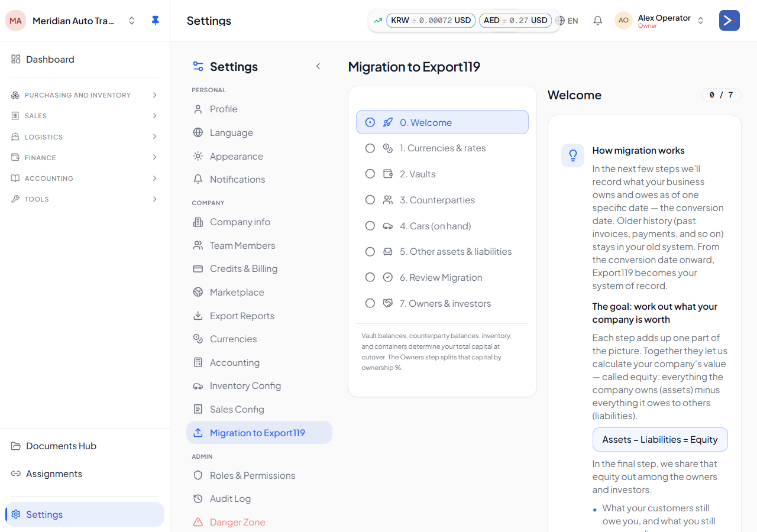Click the EN language selector
The image size is (757, 532).
(x=567, y=21)
